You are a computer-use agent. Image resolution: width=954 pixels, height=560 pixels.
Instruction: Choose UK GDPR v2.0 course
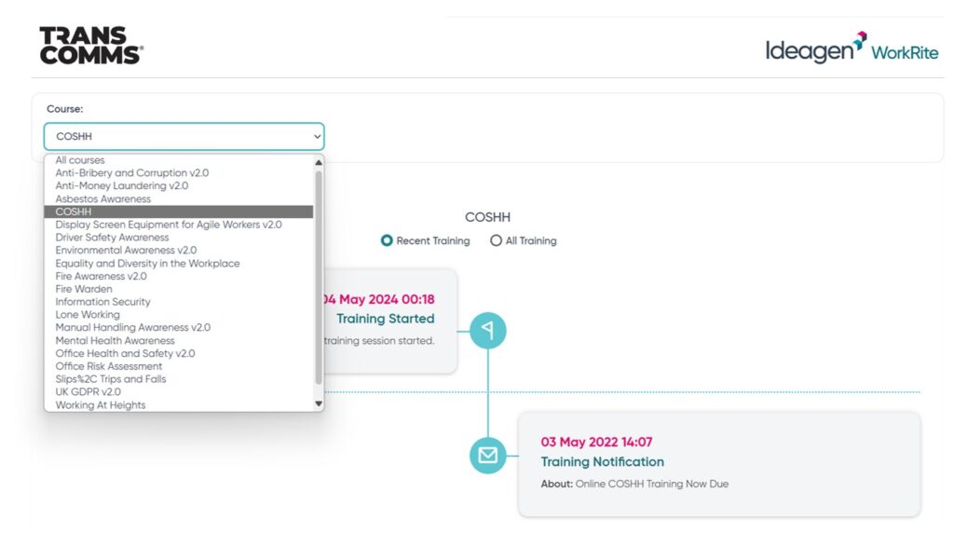pos(88,392)
